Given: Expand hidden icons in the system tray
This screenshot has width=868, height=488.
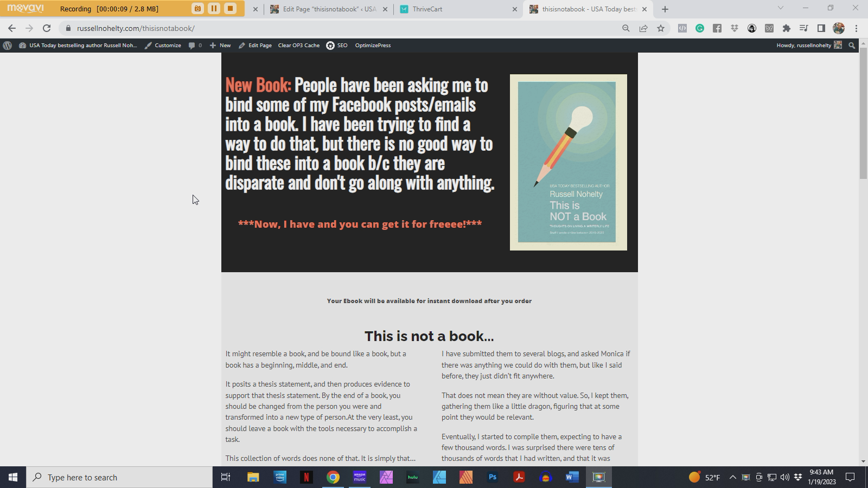Looking at the screenshot, I should pyautogui.click(x=733, y=477).
